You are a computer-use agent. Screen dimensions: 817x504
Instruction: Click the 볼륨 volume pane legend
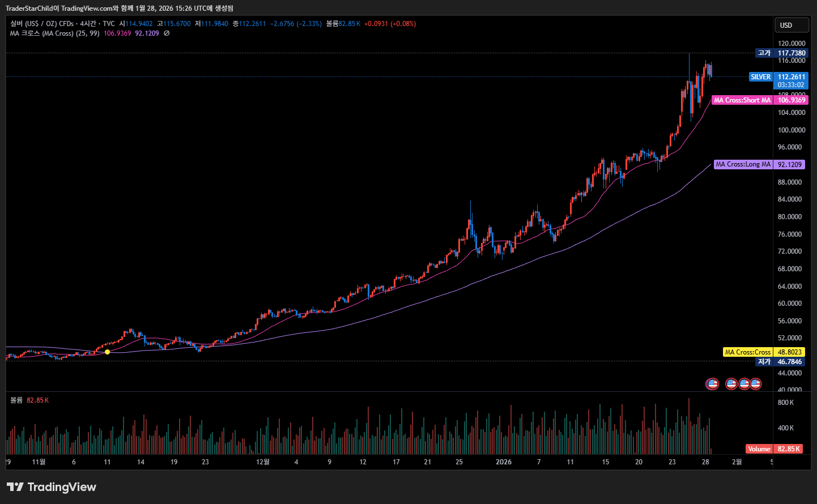(16, 400)
